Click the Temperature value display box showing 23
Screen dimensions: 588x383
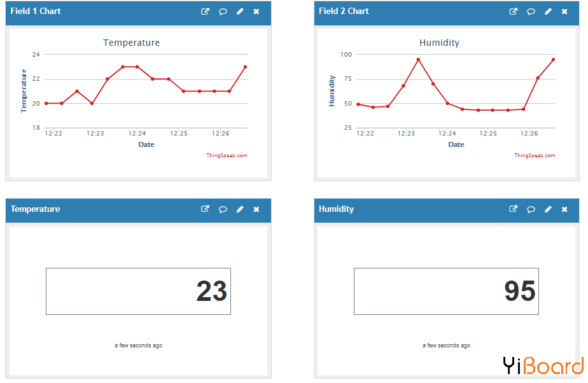pyautogui.click(x=138, y=291)
